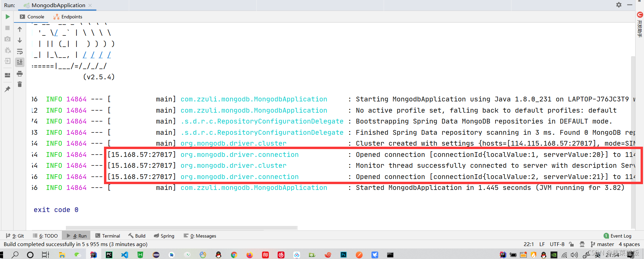Viewport: 644px width, 259px height.
Task: Open the master Git branch menu
Action: point(602,244)
